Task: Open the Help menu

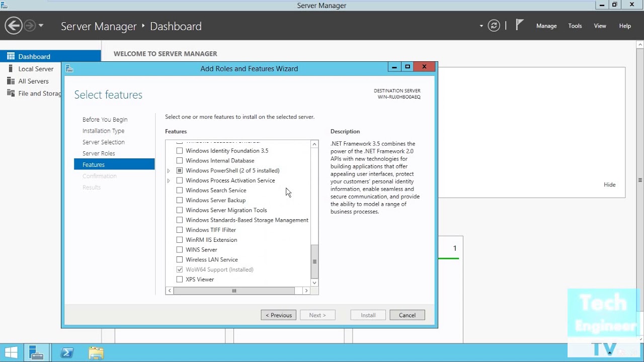Action: 625,26
